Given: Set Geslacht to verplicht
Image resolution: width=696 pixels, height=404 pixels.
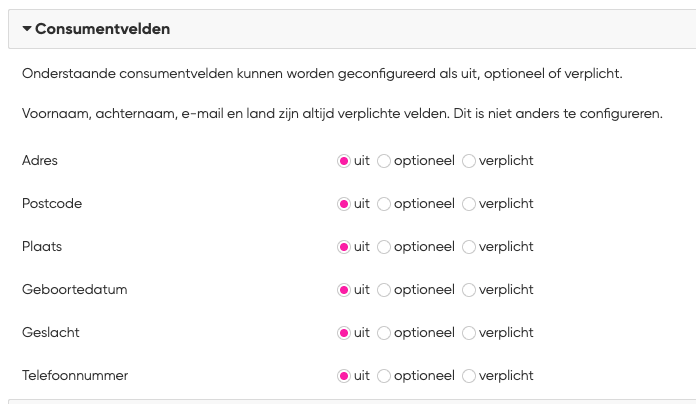Looking at the screenshot, I should tap(469, 332).
